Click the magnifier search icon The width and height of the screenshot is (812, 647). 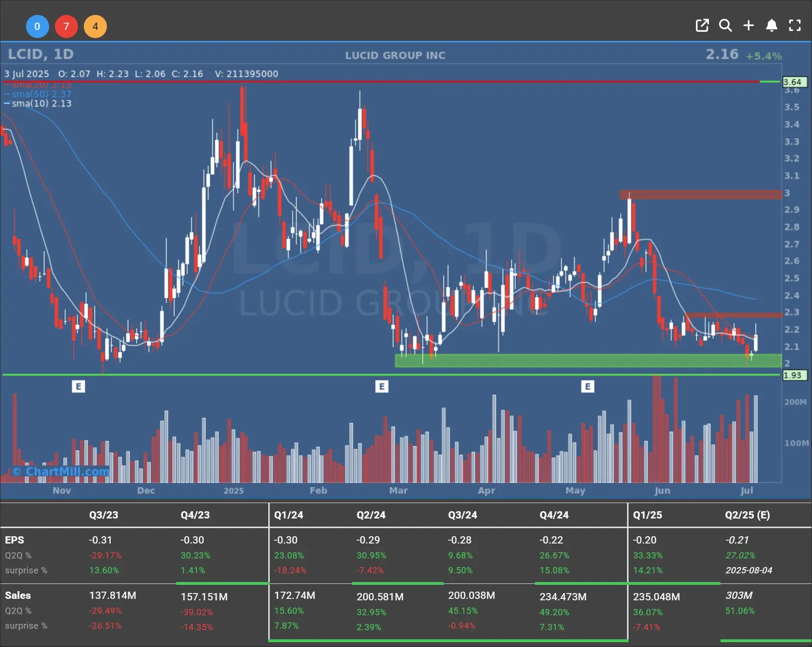(x=725, y=26)
